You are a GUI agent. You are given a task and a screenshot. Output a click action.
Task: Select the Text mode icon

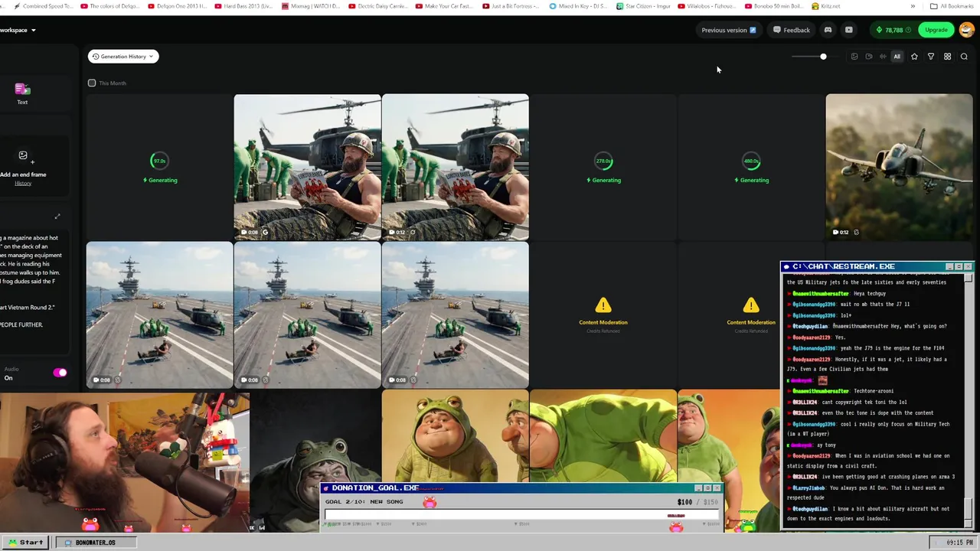click(22, 90)
